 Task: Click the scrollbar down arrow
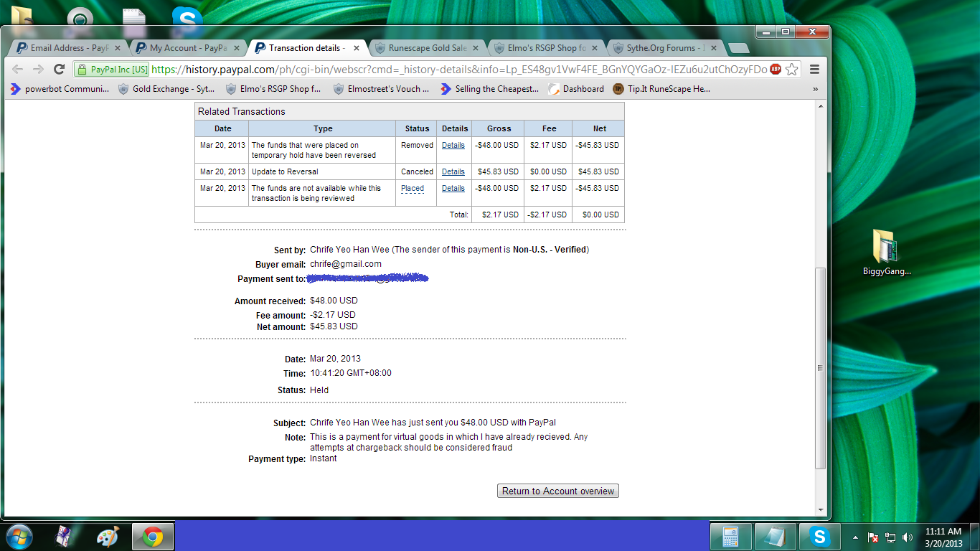[x=821, y=510]
